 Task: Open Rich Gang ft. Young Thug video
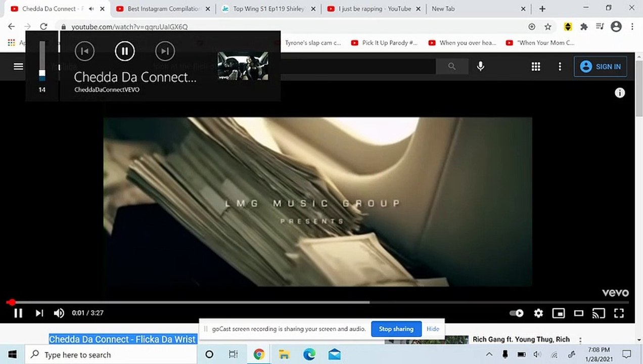[x=521, y=340]
